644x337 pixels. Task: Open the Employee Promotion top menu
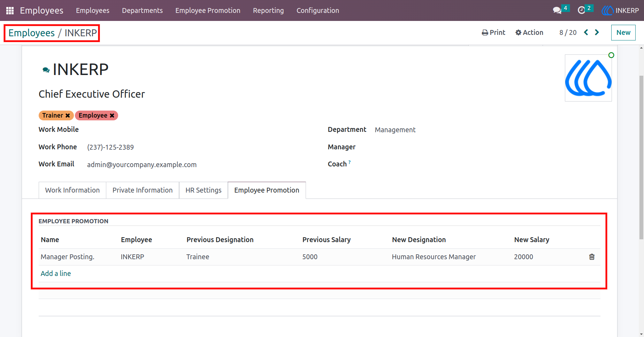208,10
